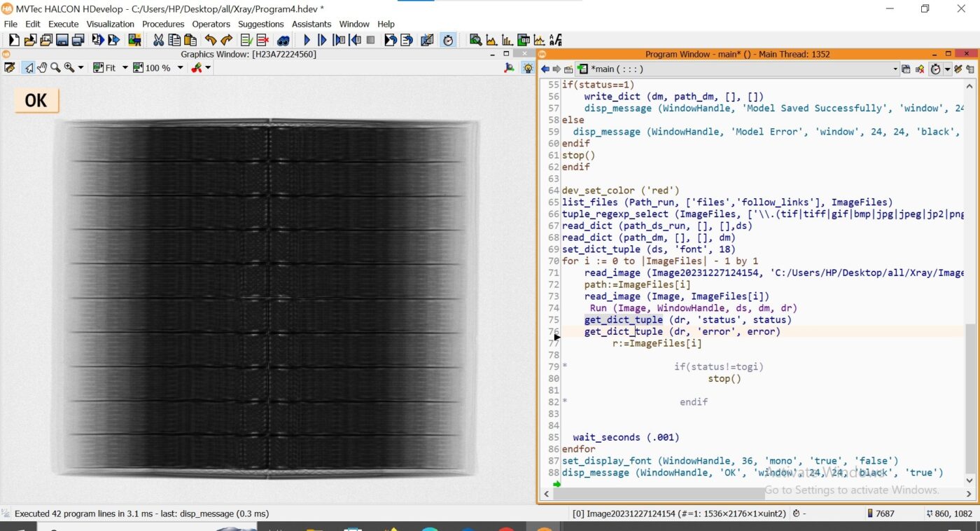This screenshot has height=531, width=980.
Task: Open the Fit image size dropdown
Action: pyautogui.click(x=125, y=68)
